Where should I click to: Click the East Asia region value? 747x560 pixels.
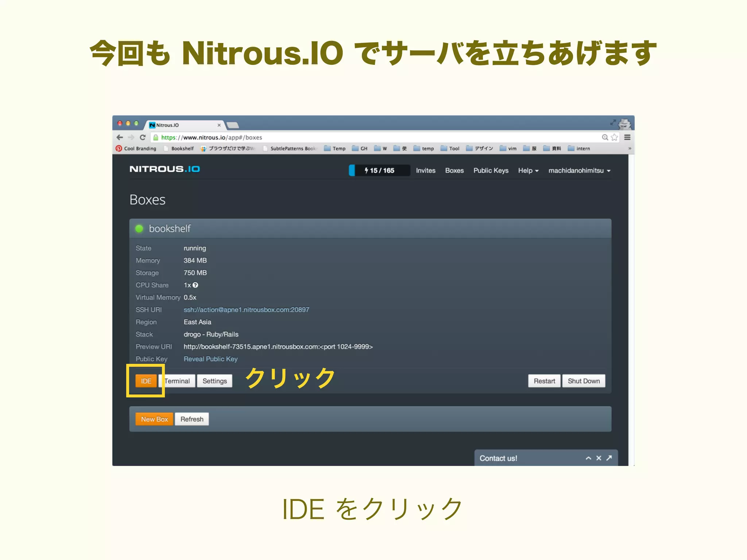pos(197,322)
